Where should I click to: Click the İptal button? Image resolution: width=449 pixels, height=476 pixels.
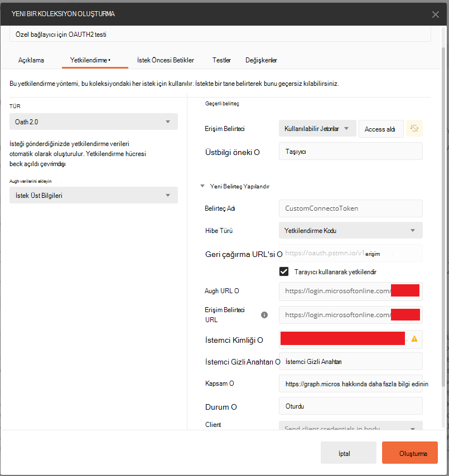[349, 453]
